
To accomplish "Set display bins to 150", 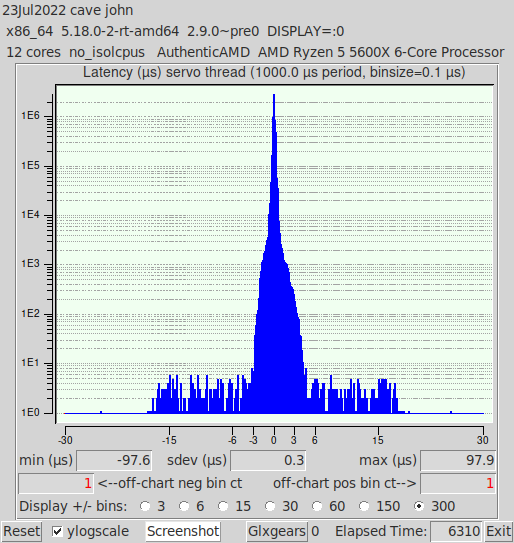I will pyautogui.click(x=364, y=506).
